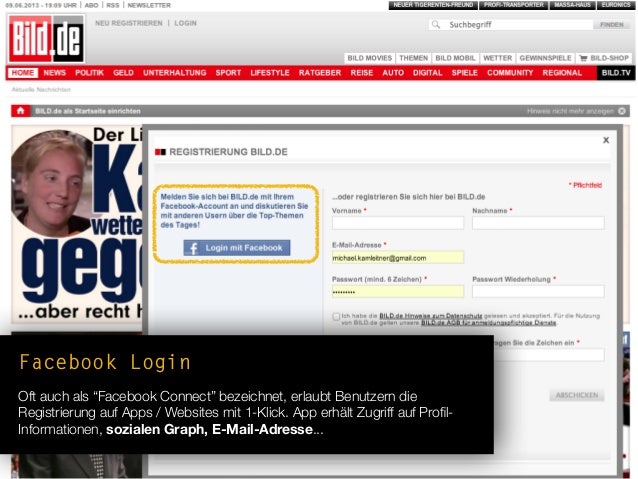Click the NEUER TIGERENTEN-FREUND top link
Viewport: 638px width, 479px height.
click(433, 5)
